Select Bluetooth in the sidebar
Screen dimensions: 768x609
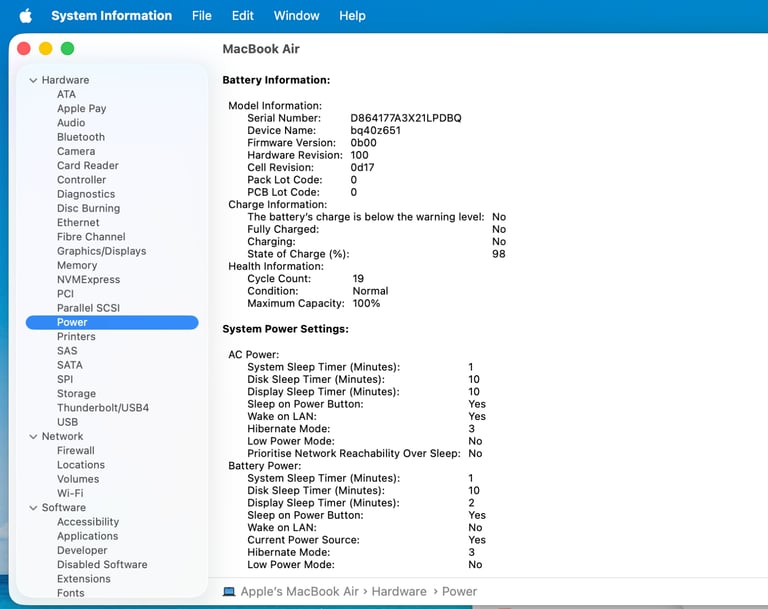tap(81, 137)
